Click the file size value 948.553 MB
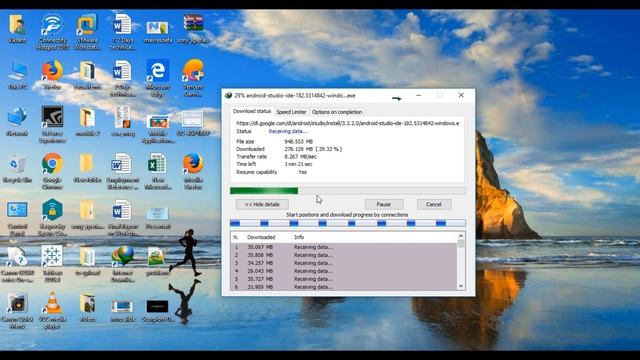 click(x=299, y=142)
